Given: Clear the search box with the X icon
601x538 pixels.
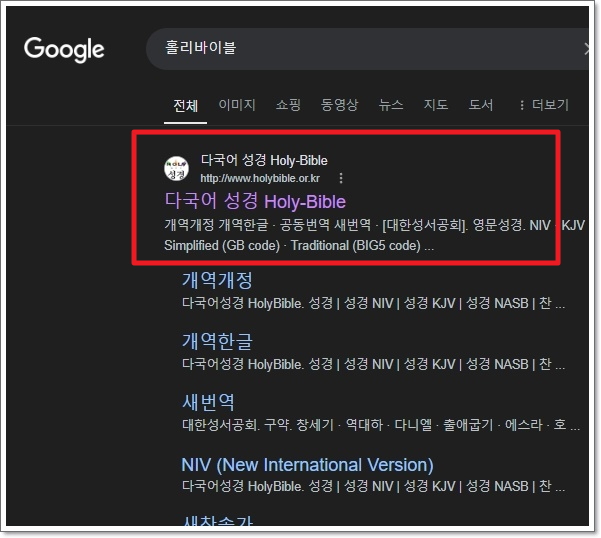Looking at the screenshot, I should point(586,49).
